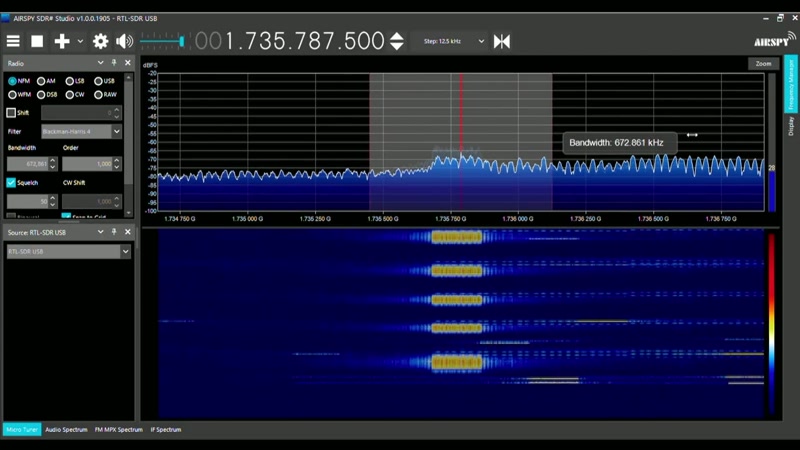The image size is (800, 450).
Task: Collapse the Source panel with its chevron
Action: point(101,232)
